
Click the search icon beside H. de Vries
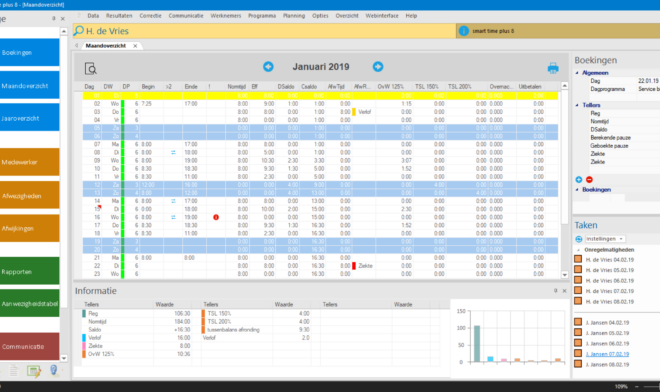click(79, 31)
